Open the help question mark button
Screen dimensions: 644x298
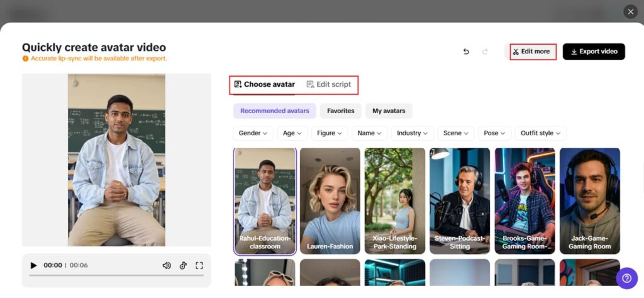click(x=626, y=277)
